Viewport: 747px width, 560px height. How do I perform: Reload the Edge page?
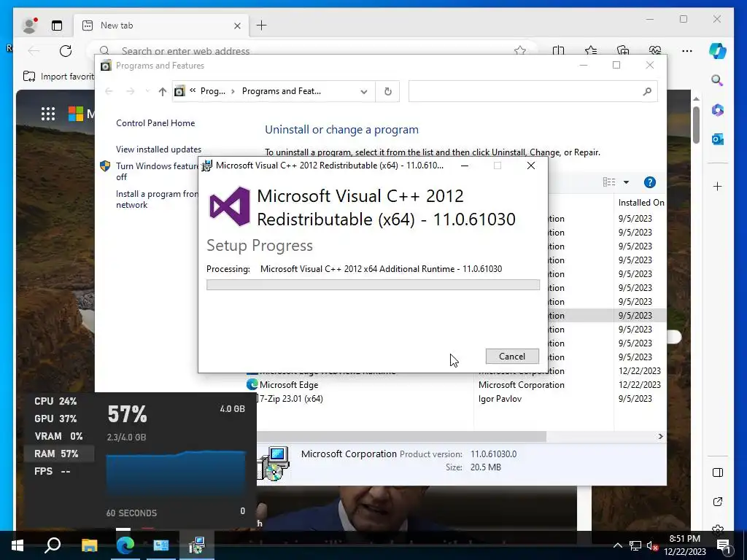click(66, 50)
